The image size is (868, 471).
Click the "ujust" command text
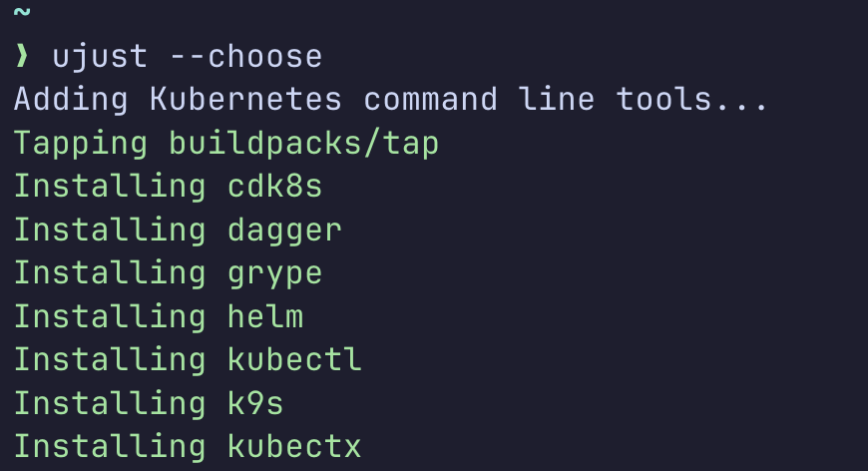[99, 57]
